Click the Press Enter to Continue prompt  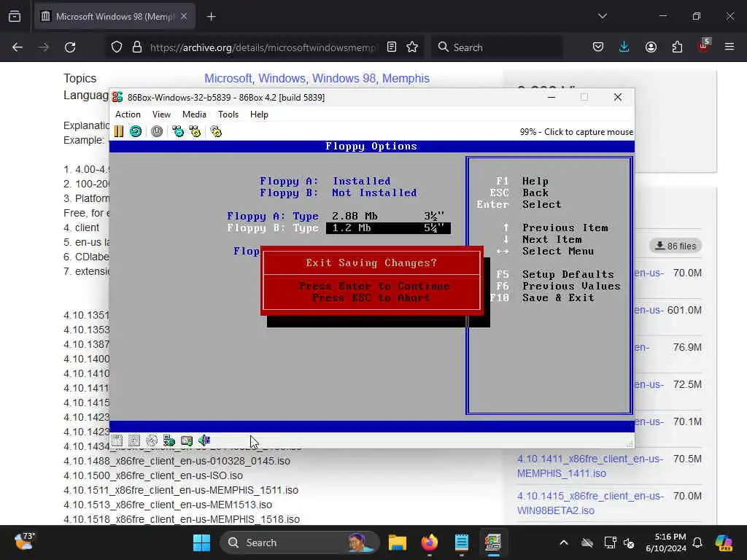[374, 286]
